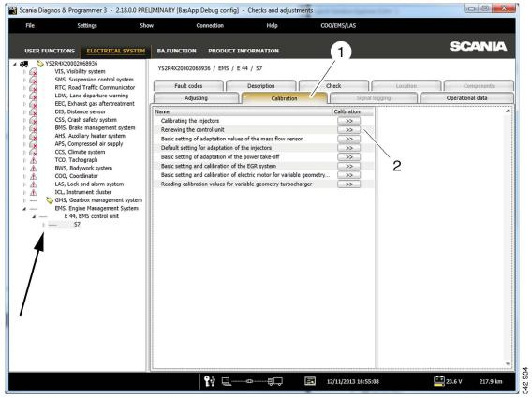Click the status icon of LDW, Lane departure warning
Image resolution: width=532 pixels, height=398 pixels.
click(x=34, y=96)
